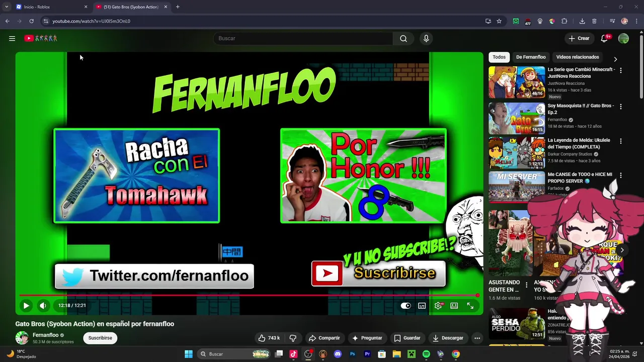Open the Chrome three-dot menu

(636, 21)
